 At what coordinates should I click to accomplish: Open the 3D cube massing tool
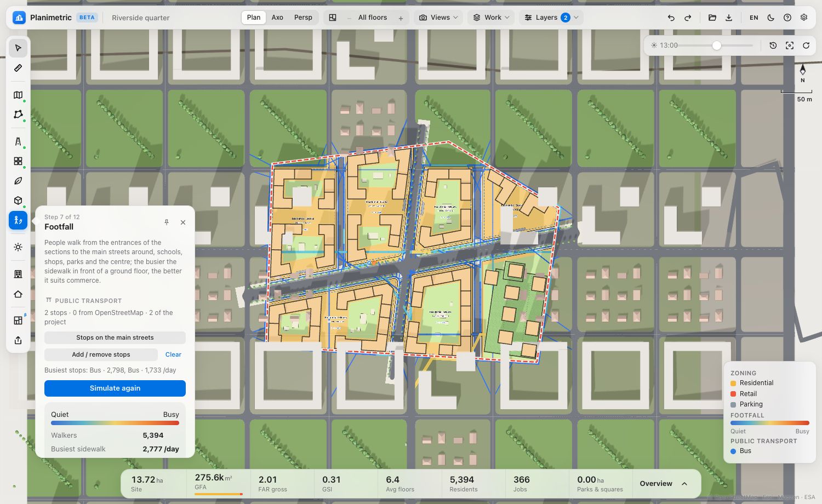click(x=18, y=201)
